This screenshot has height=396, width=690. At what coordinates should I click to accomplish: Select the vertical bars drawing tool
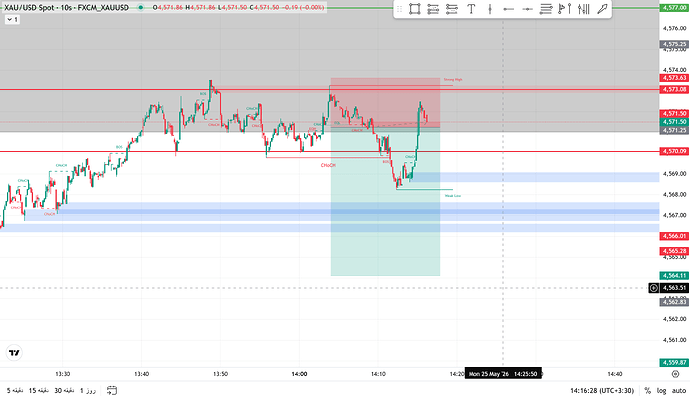tap(584, 9)
